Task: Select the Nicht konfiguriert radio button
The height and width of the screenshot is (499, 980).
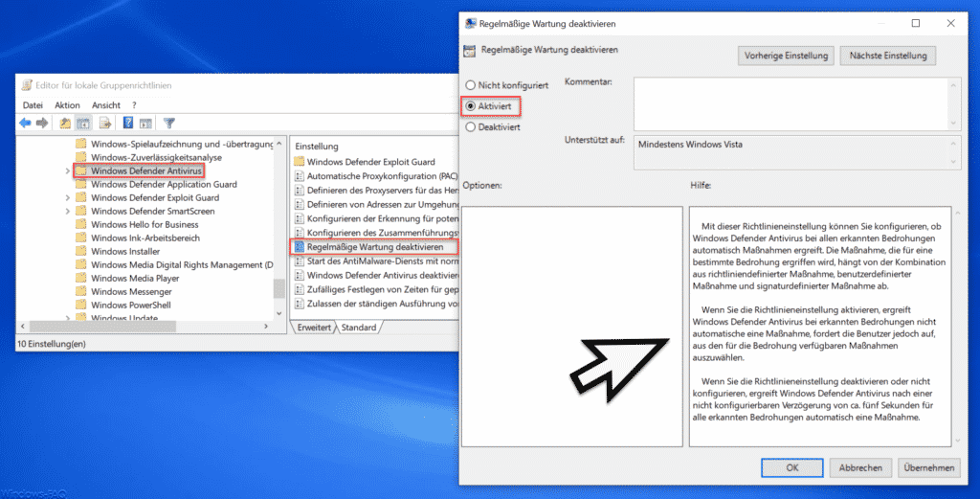Action: pos(471,85)
